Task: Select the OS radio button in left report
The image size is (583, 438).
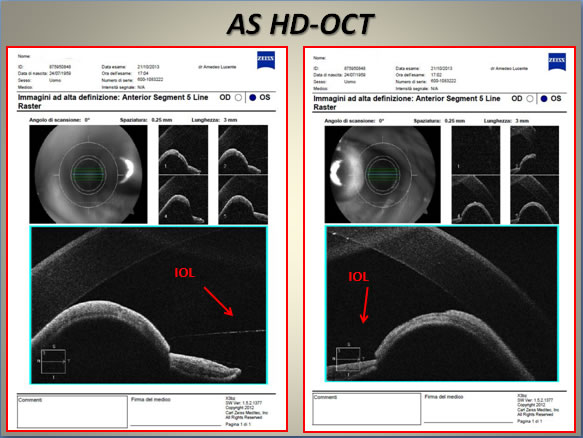Action: point(253,98)
